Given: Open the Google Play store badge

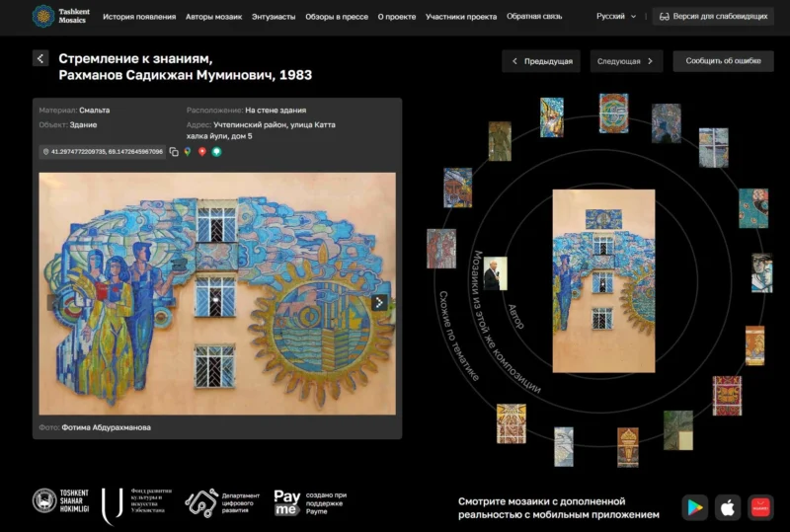Looking at the screenshot, I should click(x=696, y=507).
